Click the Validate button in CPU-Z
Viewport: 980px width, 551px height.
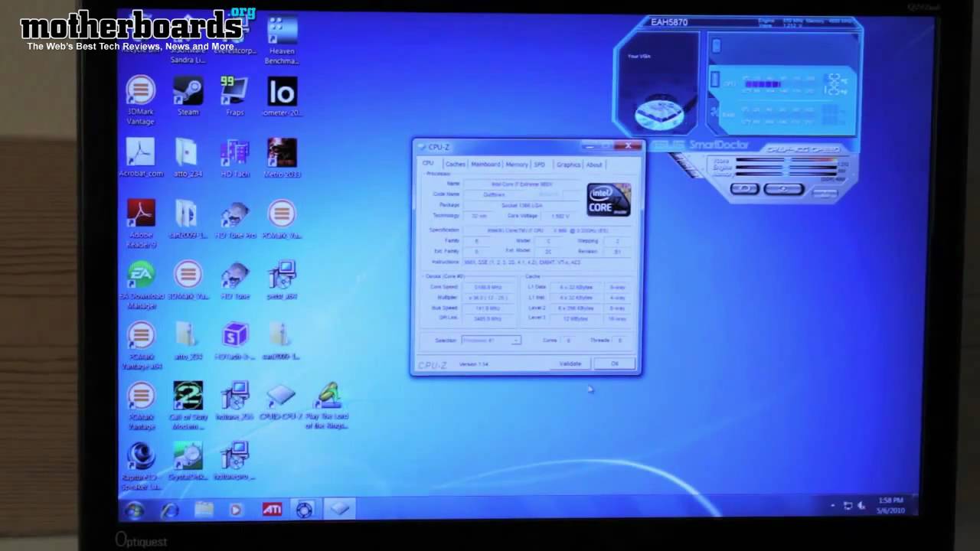pos(570,364)
